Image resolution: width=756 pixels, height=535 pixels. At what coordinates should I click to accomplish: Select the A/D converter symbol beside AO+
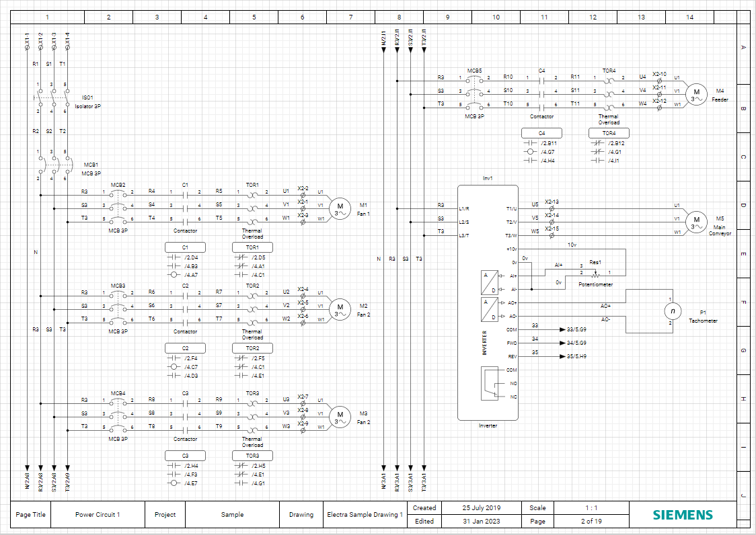point(490,309)
